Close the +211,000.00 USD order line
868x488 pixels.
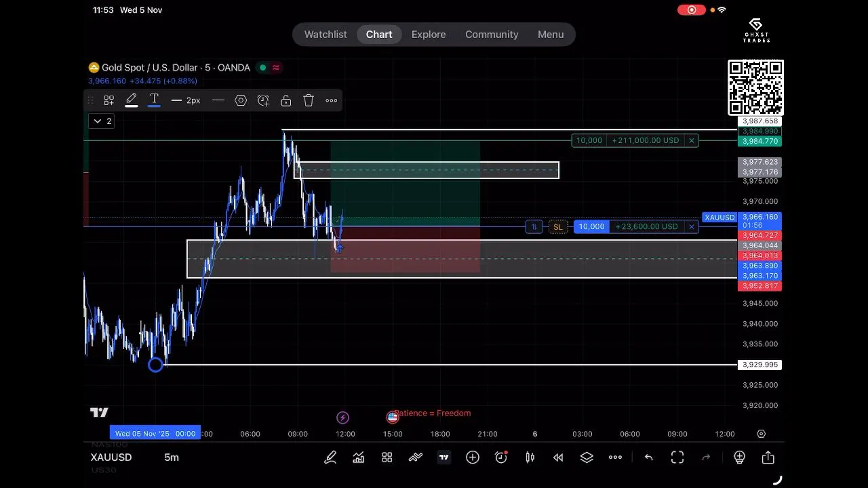click(691, 140)
